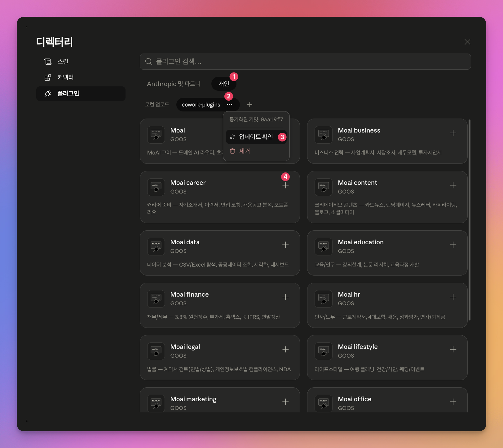Click the Moai office thumbnail icon
Image resolution: width=503 pixels, height=448 pixels.
(x=323, y=403)
